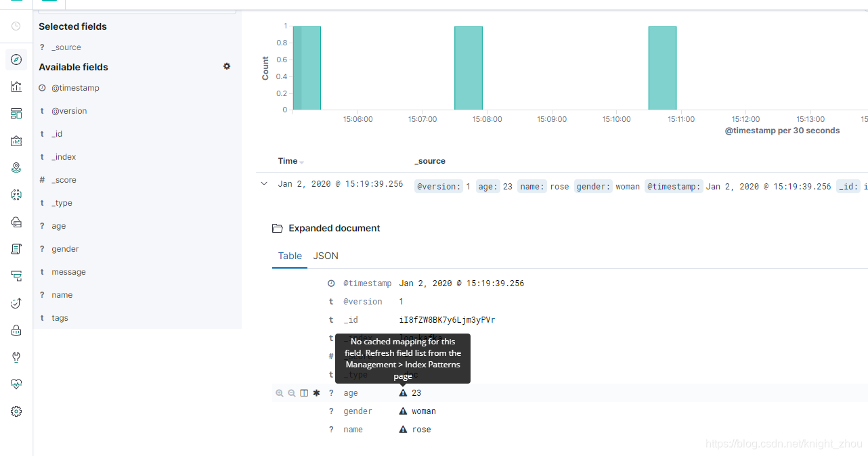The width and height of the screenshot is (868, 456).
Task: Open Discover in the sidebar
Action: click(16, 60)
